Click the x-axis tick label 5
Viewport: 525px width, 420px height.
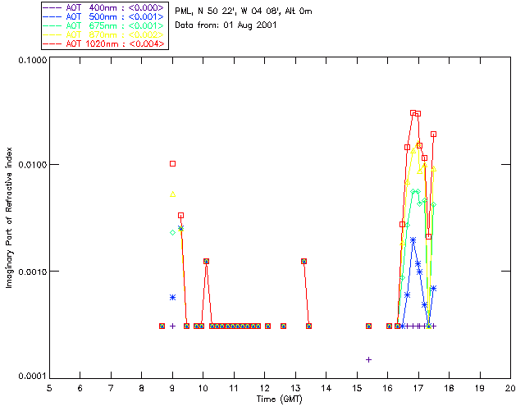(49, 388)
